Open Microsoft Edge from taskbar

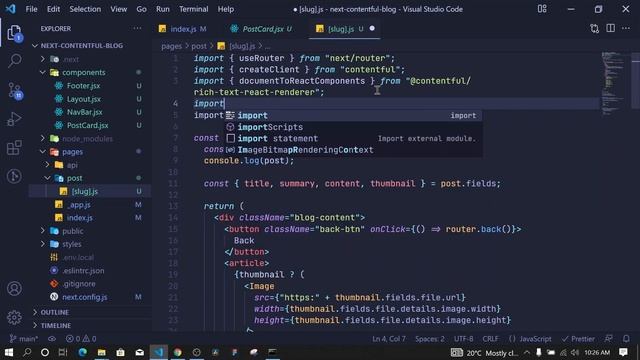coord(82,352)
